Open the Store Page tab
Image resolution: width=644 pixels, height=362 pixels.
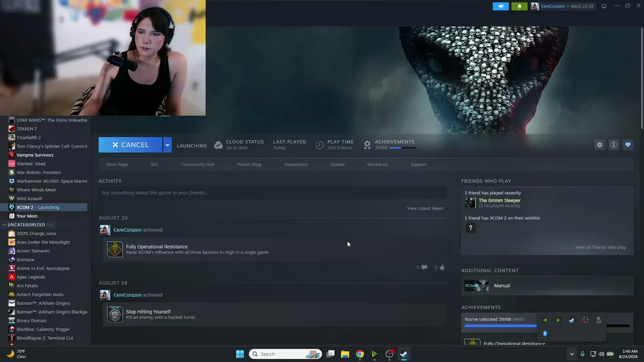pyautogui.click(x=117, y=164)
